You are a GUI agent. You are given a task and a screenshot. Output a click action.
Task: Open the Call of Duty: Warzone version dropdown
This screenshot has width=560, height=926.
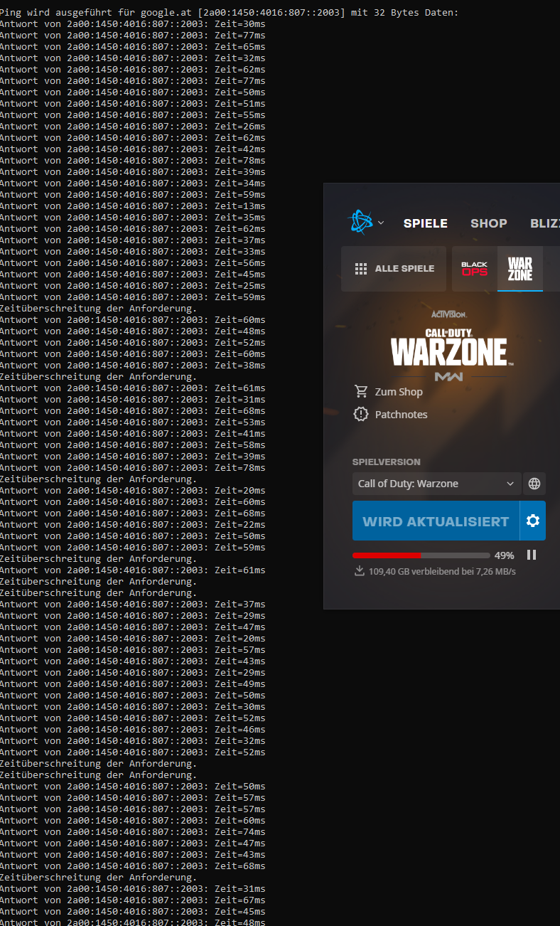tap(437, 484)
